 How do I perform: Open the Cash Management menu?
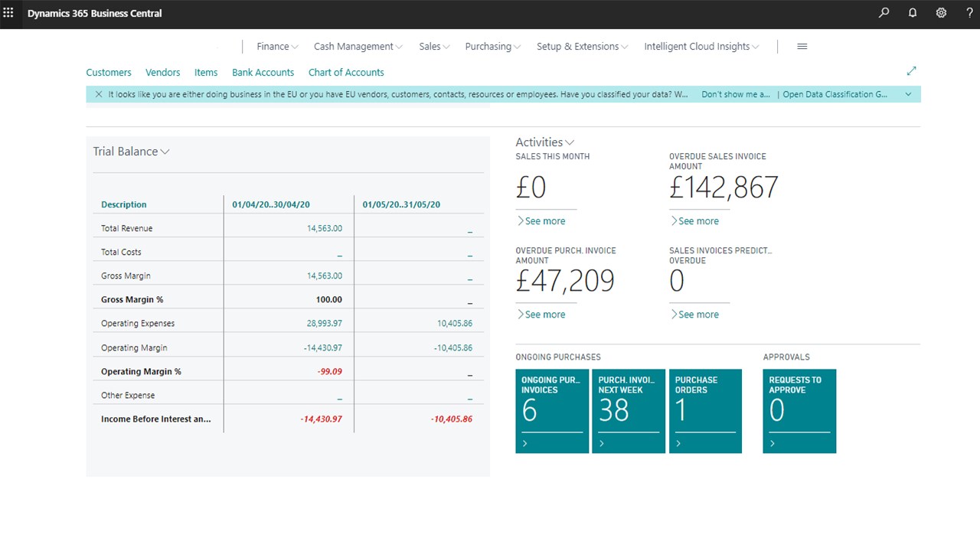point(358,47)
